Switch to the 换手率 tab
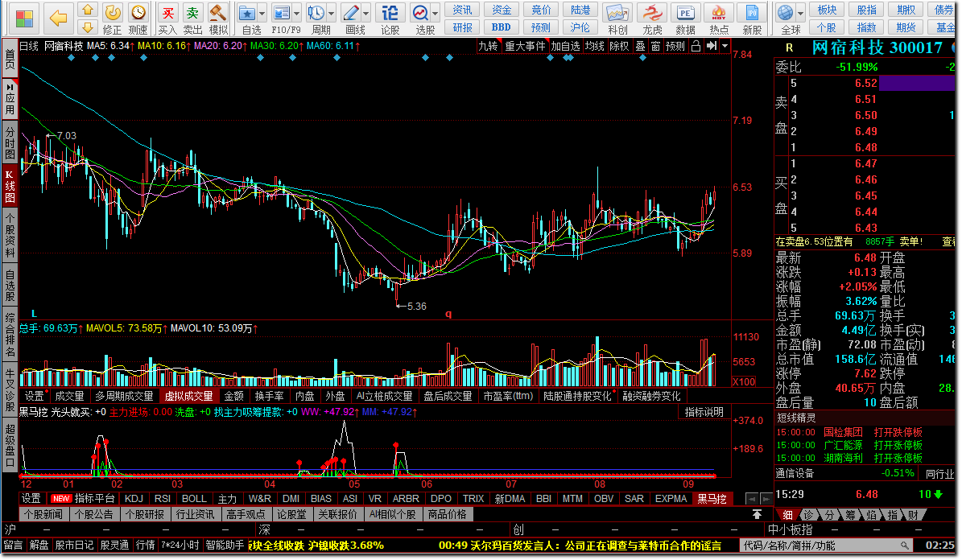Image resolution: width=962 pixels, height=560 pixels. pyautogui.click(x=270, y=396)
